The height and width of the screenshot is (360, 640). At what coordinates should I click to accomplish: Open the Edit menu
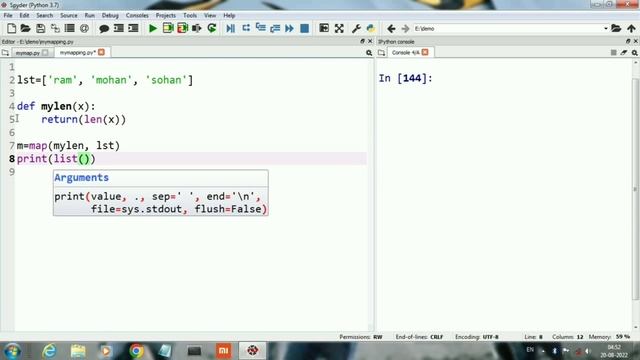(x=24, y=16)
